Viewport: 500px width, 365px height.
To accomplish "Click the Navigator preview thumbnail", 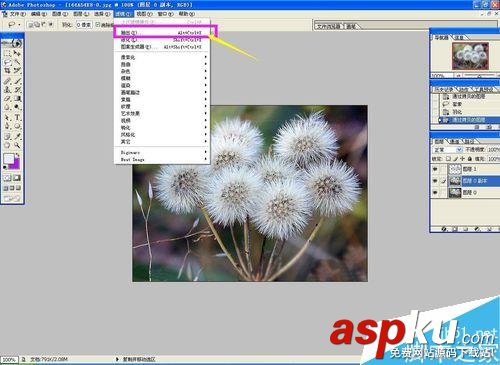I will [x=470, y=56].
